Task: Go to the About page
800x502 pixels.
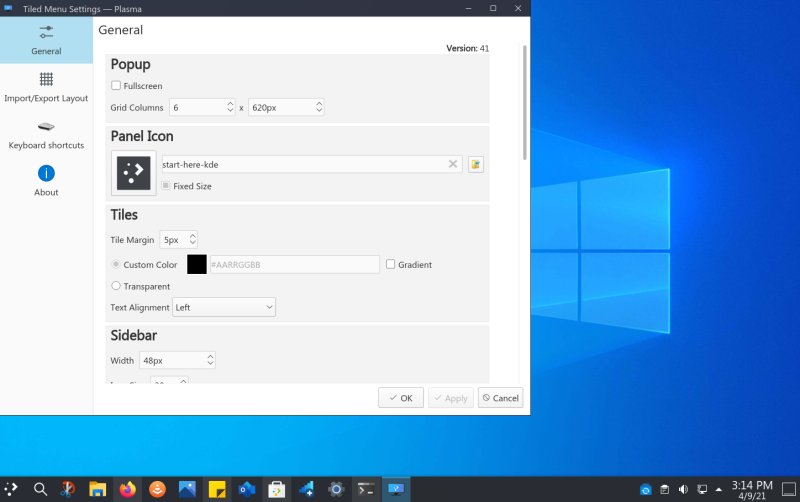Action: pyautogui.click(x=46, y=180)
